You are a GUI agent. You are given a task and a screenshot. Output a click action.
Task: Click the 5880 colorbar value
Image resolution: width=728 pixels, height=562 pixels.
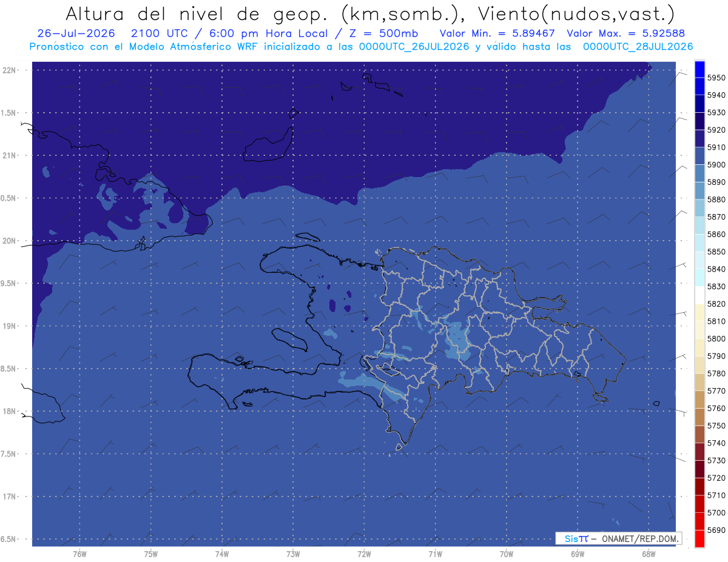click(x=716, y=199)
